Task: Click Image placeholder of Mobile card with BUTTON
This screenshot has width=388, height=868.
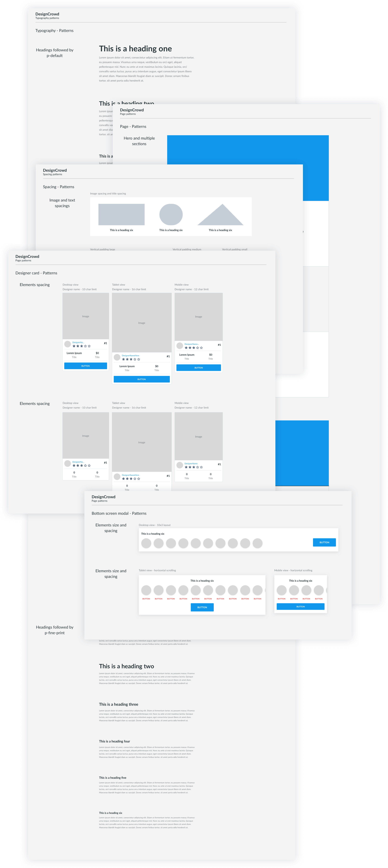Action: point(198,317)
